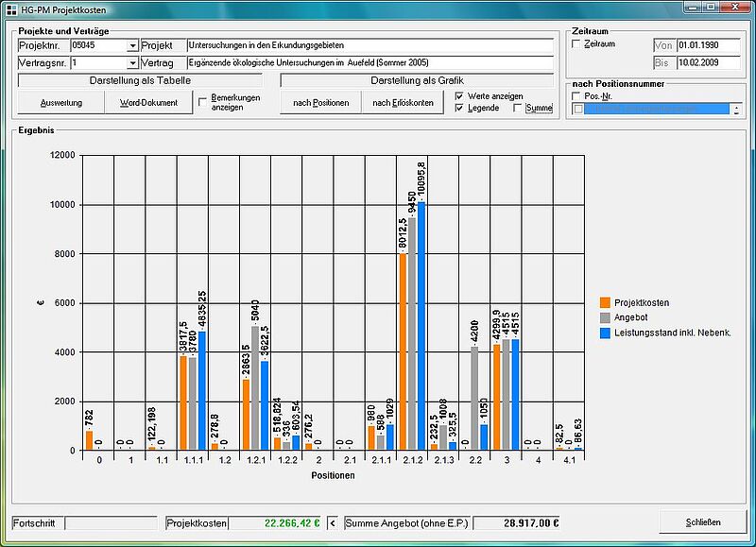
Task: Enable the Zeitraum checkbox
Action: pyautogui.click(x=577, y=44)
